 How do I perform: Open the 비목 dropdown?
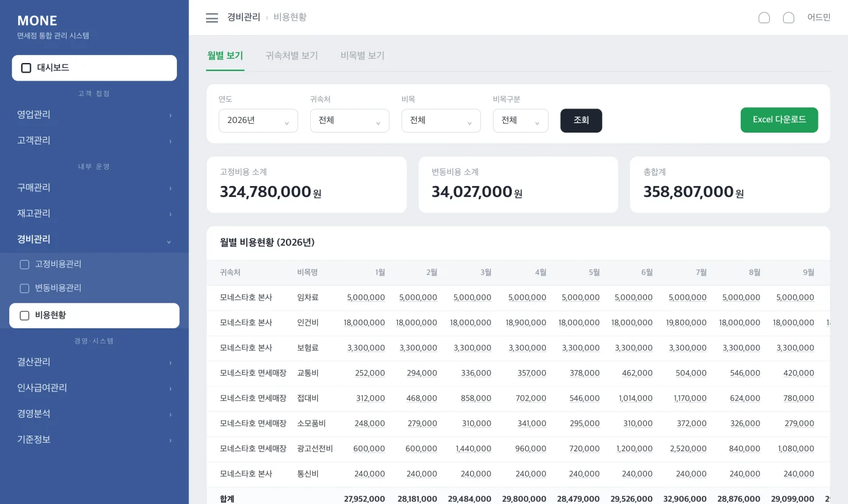click(441, 121)
